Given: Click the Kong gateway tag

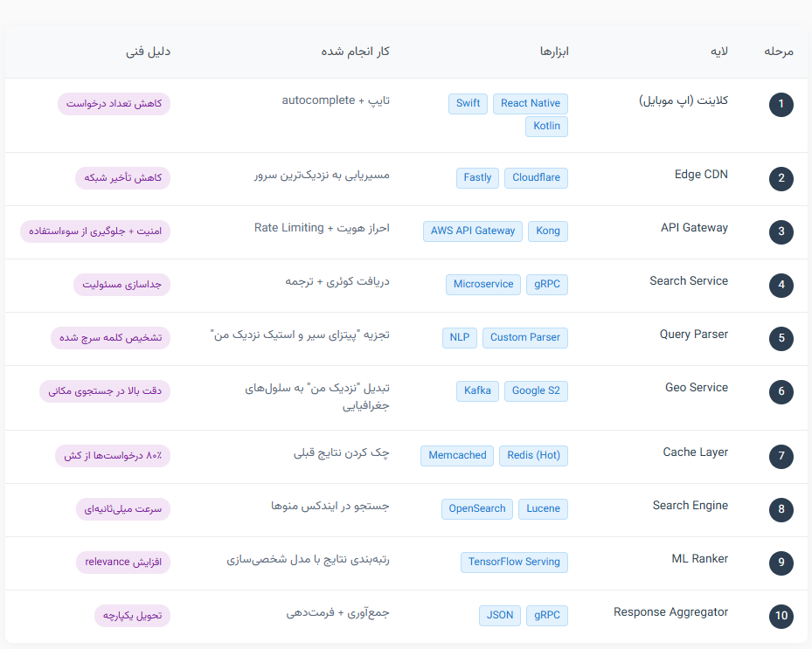Looking at the screenshot, I should (547, 231).
